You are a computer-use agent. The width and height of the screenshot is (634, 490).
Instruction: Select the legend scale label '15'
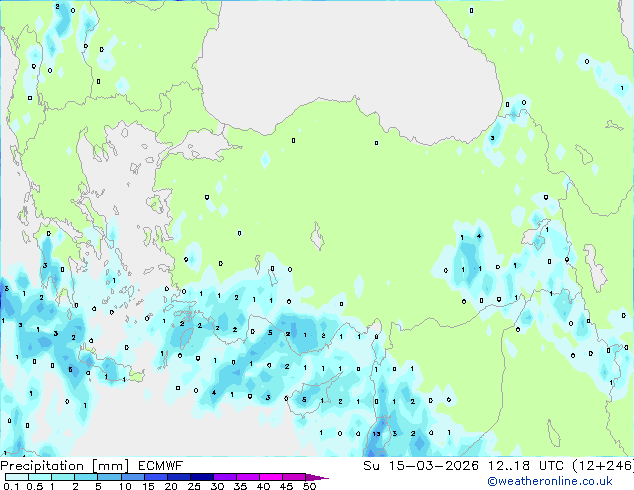click(x=148, y=486)
